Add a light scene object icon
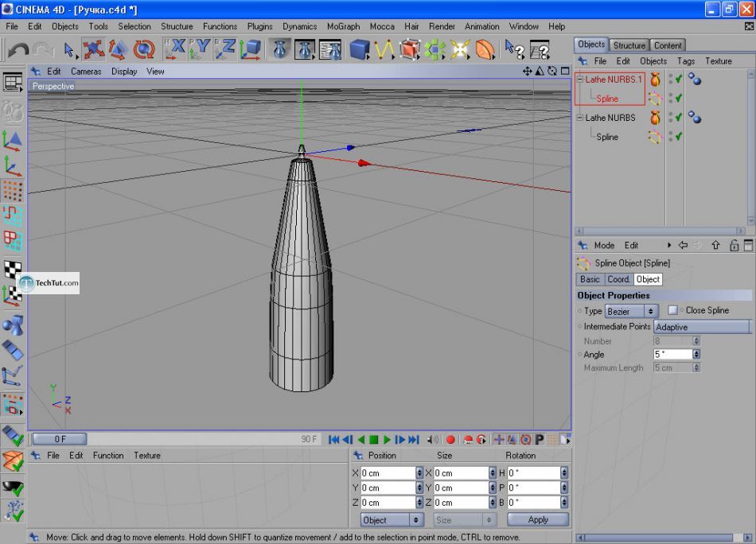Viewport: 756px width, 544px height. [x=460, y=49]
